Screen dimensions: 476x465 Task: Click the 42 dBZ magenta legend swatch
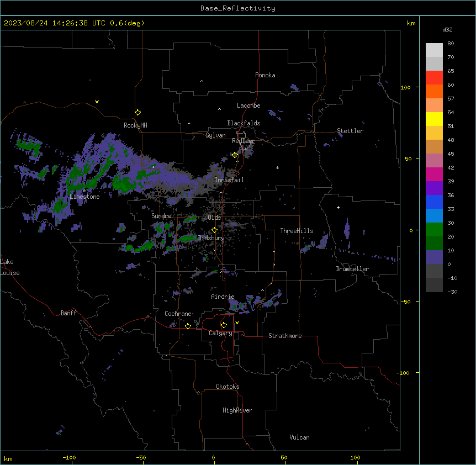(434, 174)
